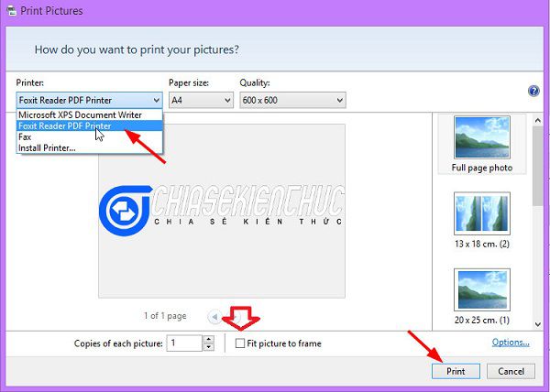
Task: Choose Foxit Reader PDF Printer in the list
Action: 90,125
